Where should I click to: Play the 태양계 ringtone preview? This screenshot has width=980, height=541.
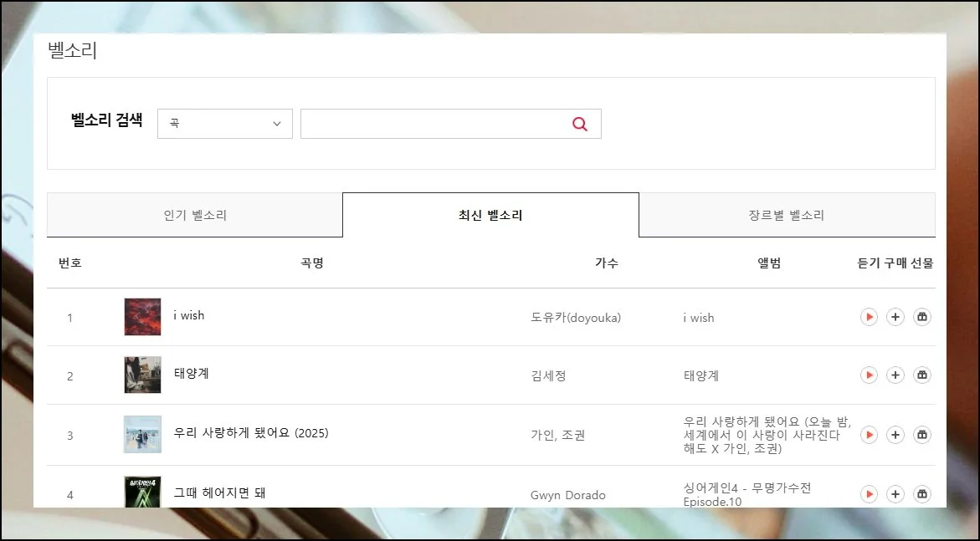[x=869, y=375]
